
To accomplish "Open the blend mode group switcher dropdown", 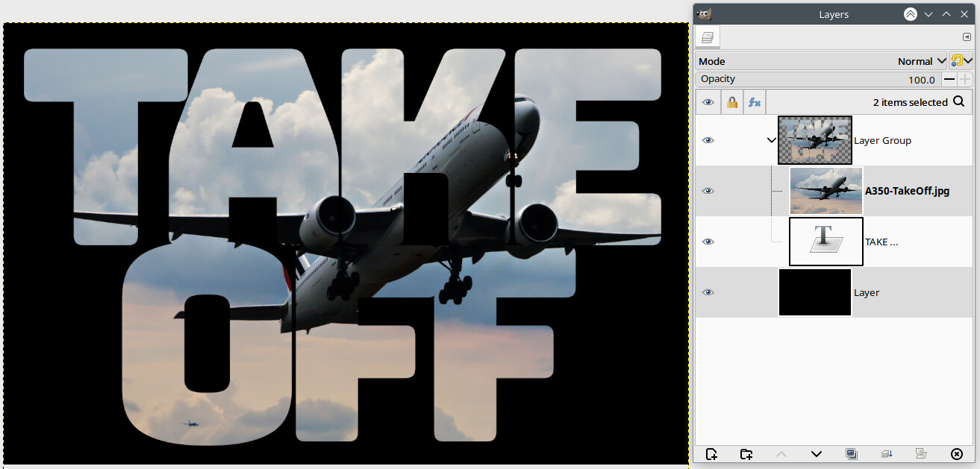I will tap(961, 61).
